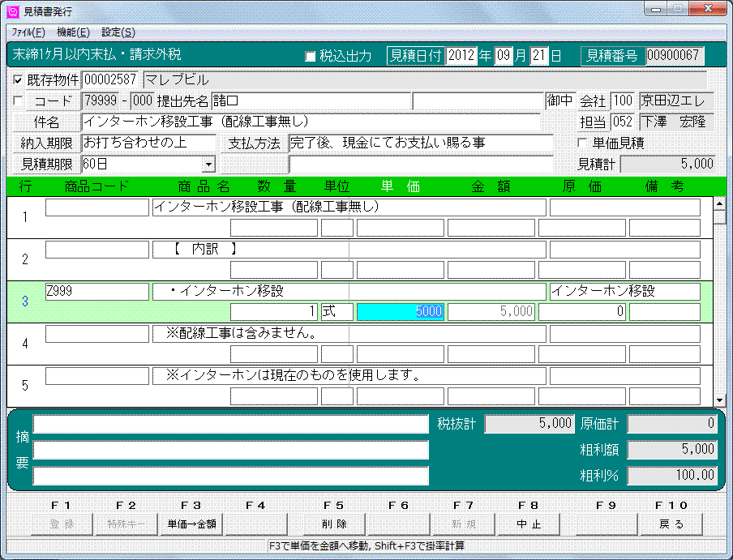Click the day field 21

tap(539, 56)
